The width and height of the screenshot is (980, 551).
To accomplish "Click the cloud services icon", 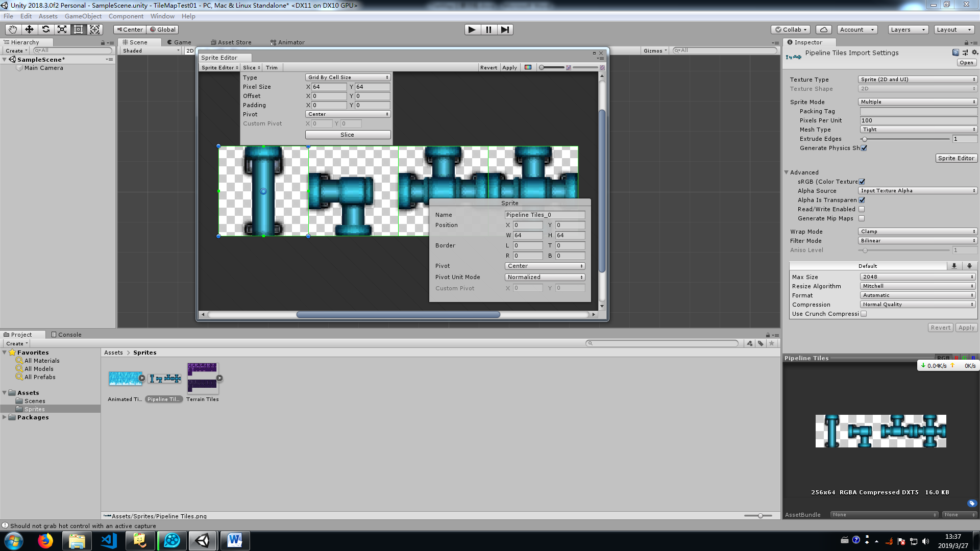I will coord(823,30).
